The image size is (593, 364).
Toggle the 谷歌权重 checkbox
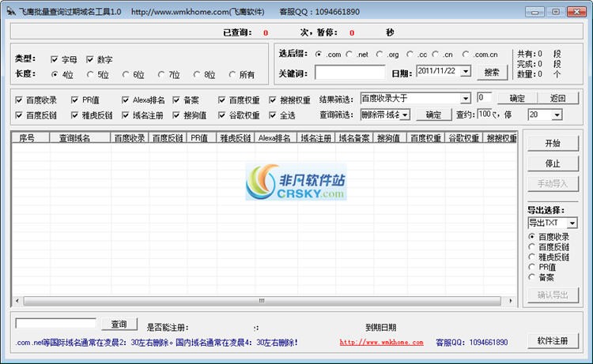click(221, 115)
